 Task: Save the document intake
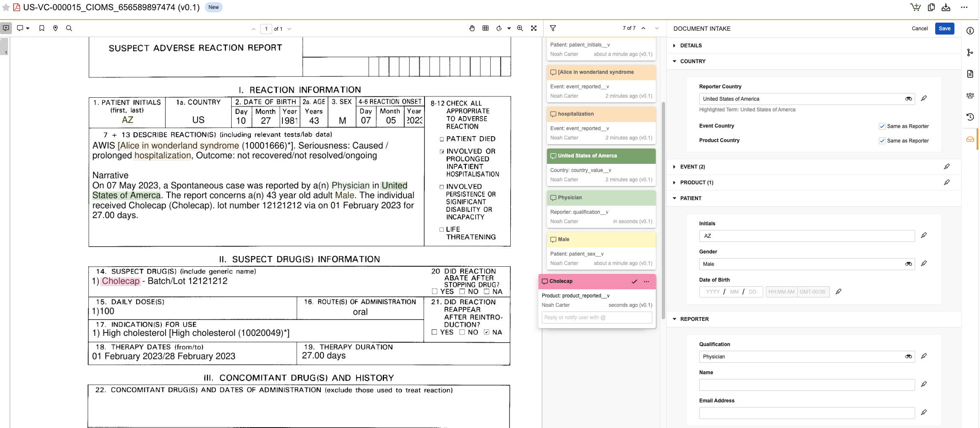[945, 29]
